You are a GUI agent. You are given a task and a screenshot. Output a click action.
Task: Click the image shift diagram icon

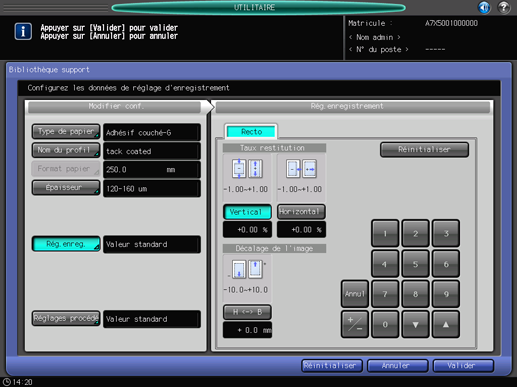coord(247,269)
